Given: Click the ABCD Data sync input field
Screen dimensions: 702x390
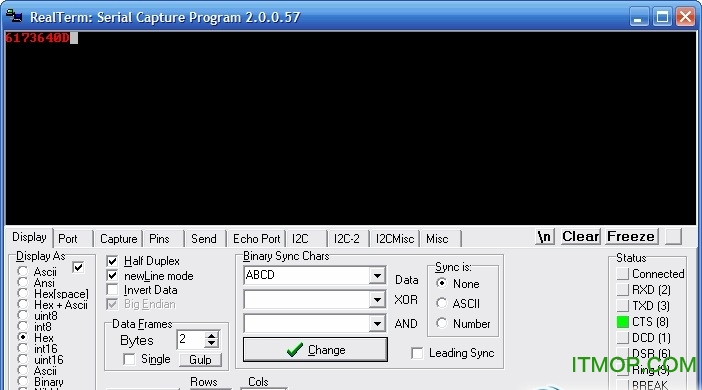Looking at the screenshot, I should pos(307,275).
